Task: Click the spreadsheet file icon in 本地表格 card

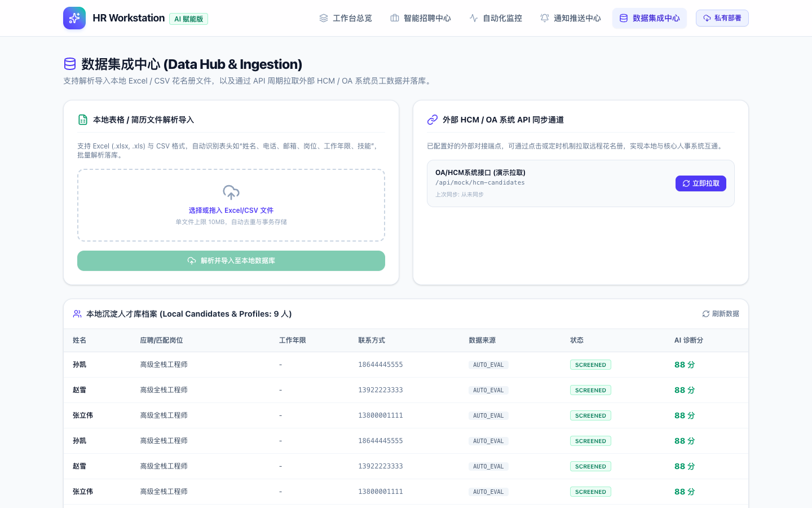Action: tap(83, 120)
